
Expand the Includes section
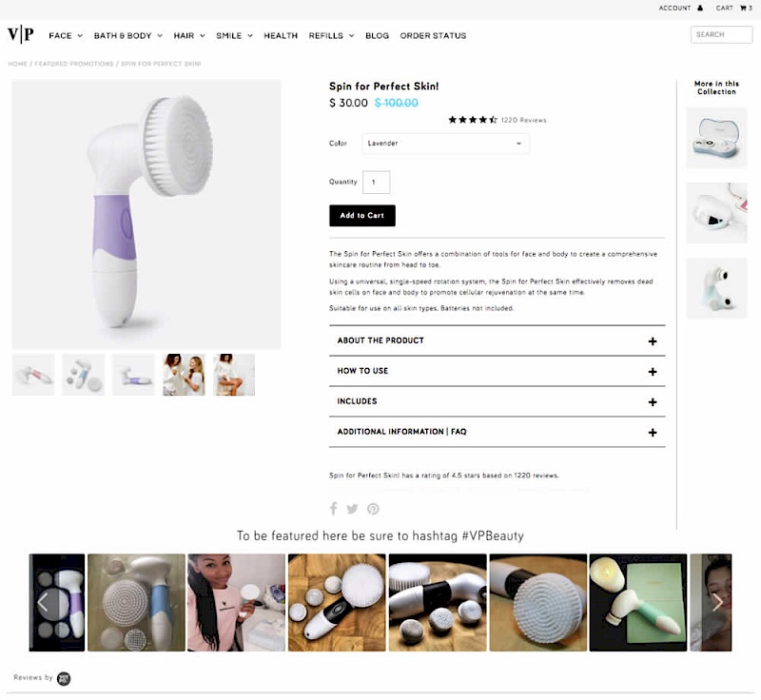497,401
